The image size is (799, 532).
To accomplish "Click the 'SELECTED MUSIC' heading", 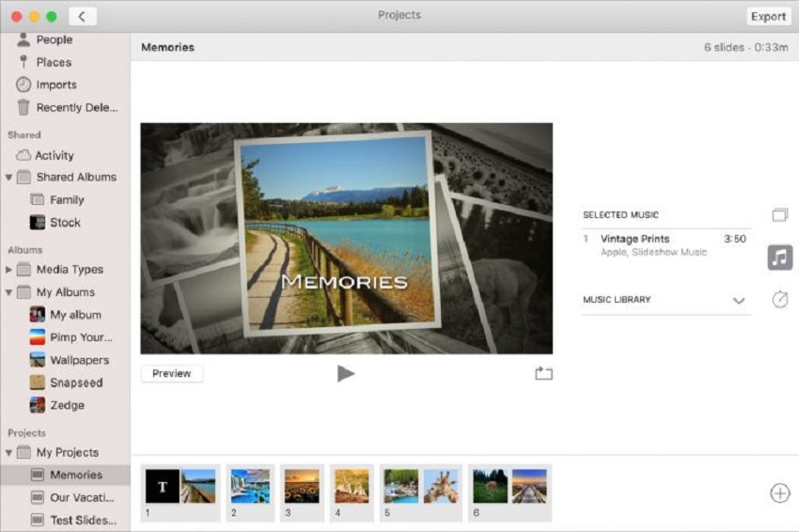I will (620, 215).
